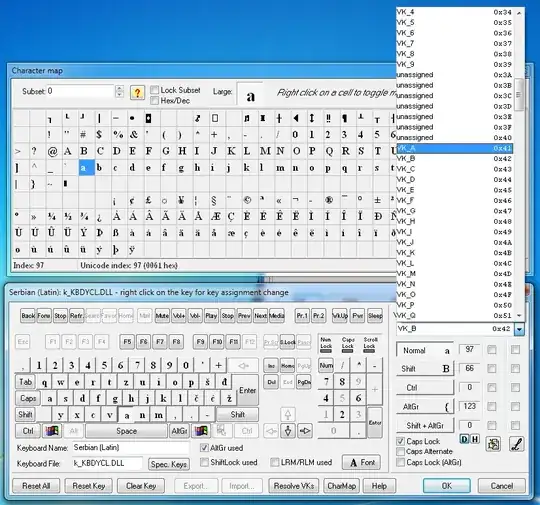Select VK_A 0x41 in the list
This screenshot has width=540, height=505.
click(455, 148)
